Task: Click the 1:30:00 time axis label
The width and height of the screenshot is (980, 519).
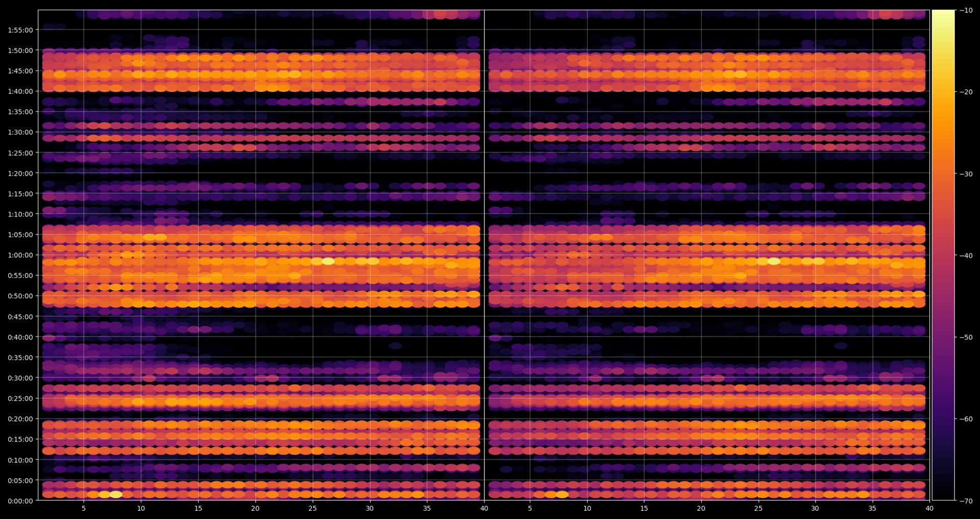Action: click(20, 132)
